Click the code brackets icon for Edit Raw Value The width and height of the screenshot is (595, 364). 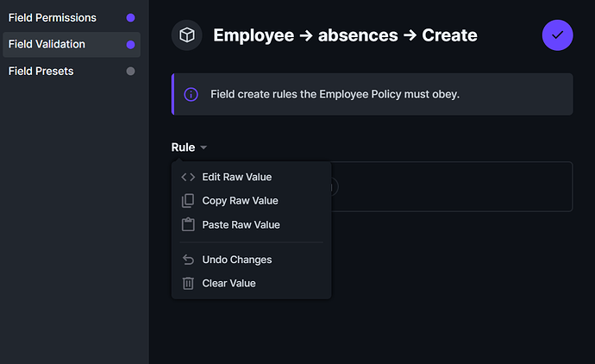tap(188, 177)
